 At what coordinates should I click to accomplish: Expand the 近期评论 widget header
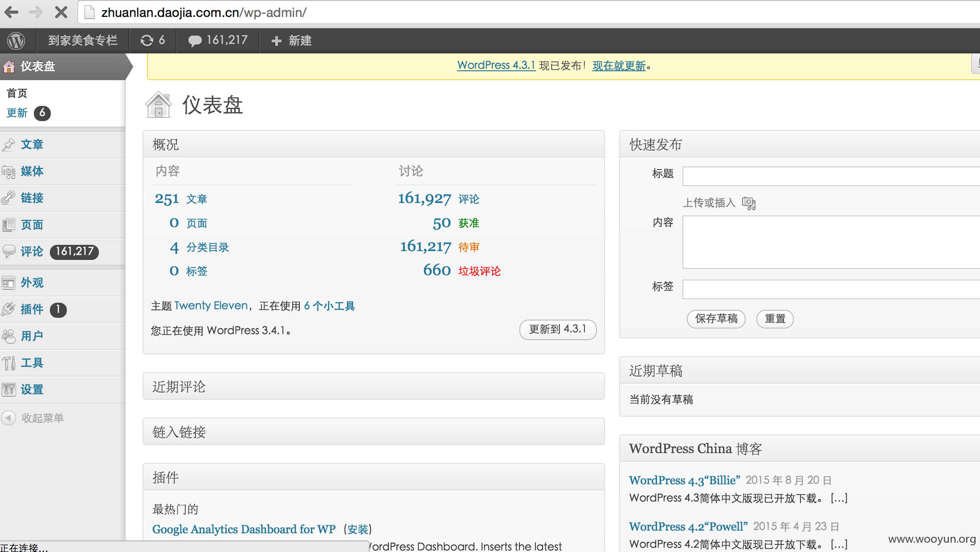(x=373, y=386)
